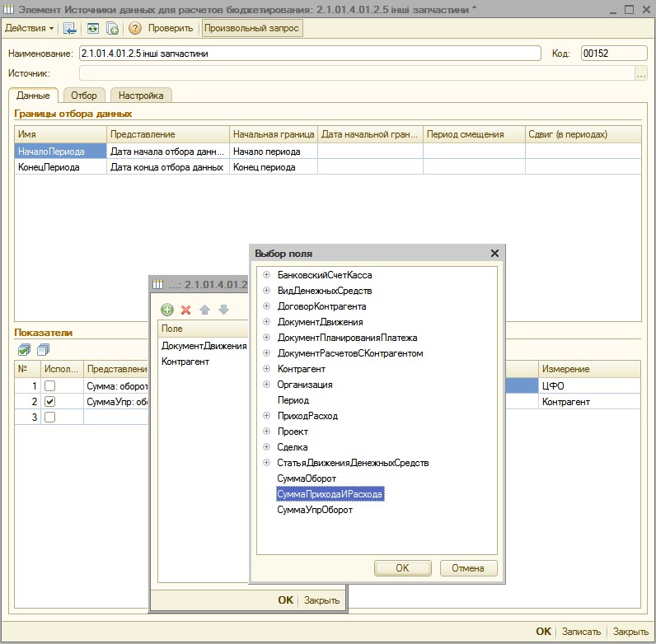Select the СуммаУпрОборот field
This screenshot has width=656, height=644.
click(315, 510)
